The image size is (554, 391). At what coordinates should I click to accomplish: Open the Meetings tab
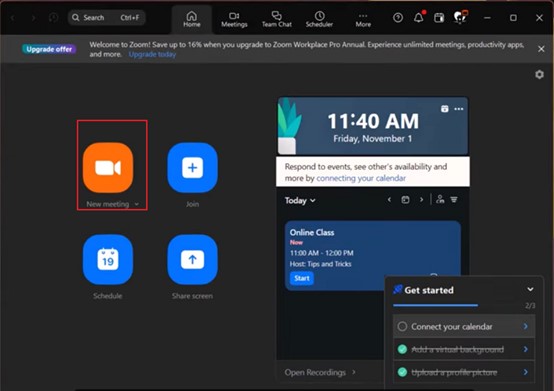click(234, 19)
